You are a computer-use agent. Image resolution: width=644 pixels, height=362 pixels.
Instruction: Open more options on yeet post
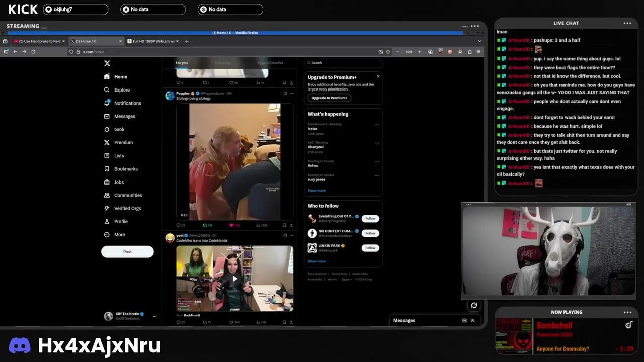pos(291,235)
